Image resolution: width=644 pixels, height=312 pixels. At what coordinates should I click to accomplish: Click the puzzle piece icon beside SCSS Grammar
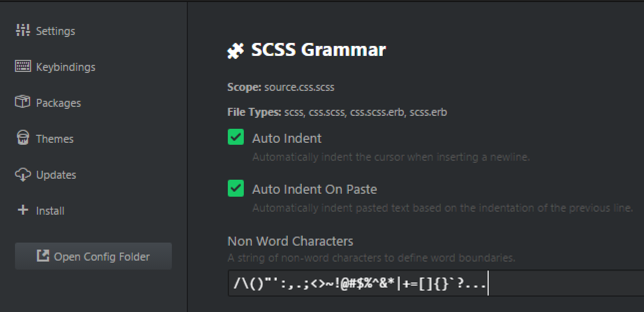(x=236, y=50)
